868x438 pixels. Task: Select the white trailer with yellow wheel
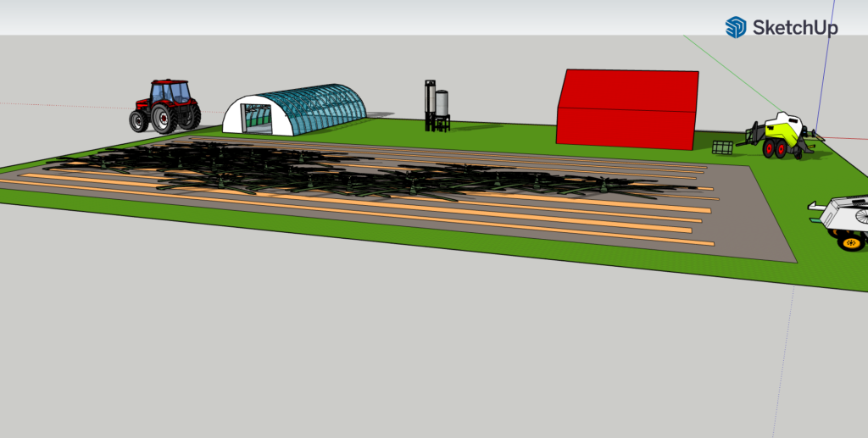(x=840, y=222)
